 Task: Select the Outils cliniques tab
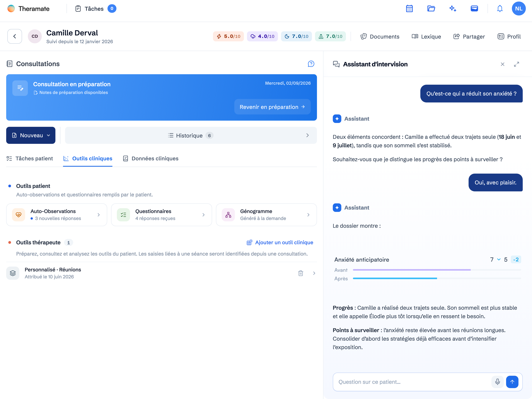pos(88,158)
